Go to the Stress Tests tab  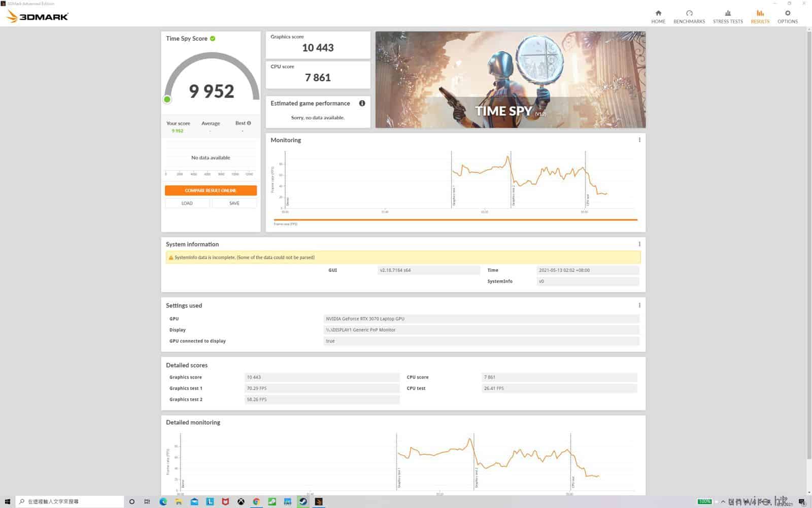[727, 17]
